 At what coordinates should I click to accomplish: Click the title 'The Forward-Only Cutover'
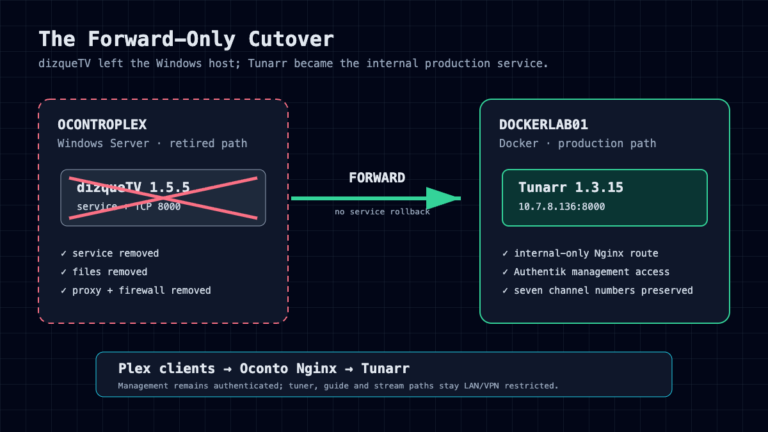click(186, 39)
